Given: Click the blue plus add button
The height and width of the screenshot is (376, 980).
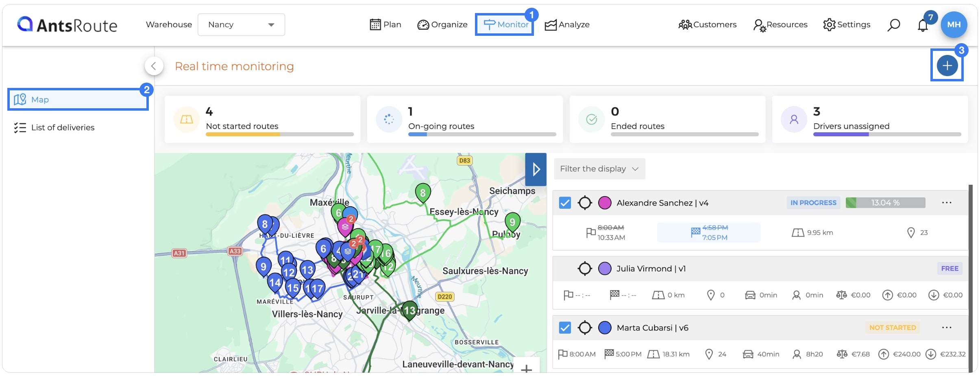Looking at the screenshot, I should (x=947, y=66).
